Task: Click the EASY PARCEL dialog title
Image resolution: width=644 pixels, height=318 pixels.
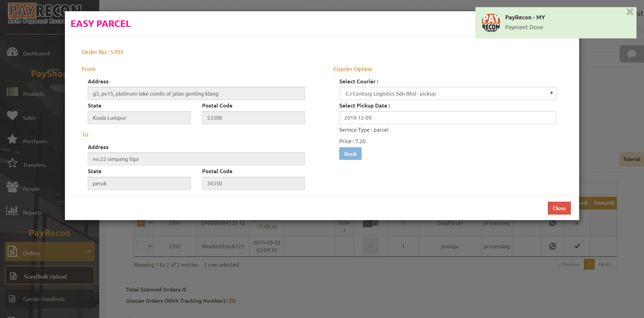Action: point(101,23)
